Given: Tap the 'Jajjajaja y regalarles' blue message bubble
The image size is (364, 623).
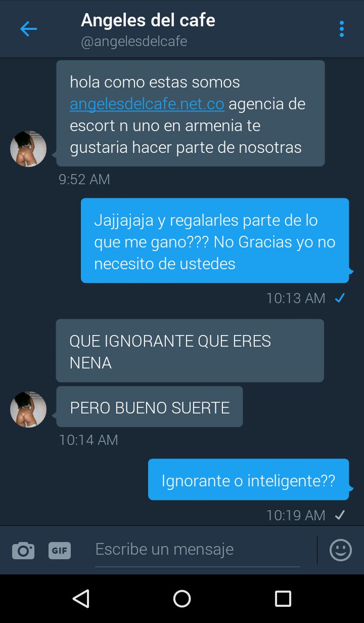Looking at the screenshot, I should coord(215,241).
